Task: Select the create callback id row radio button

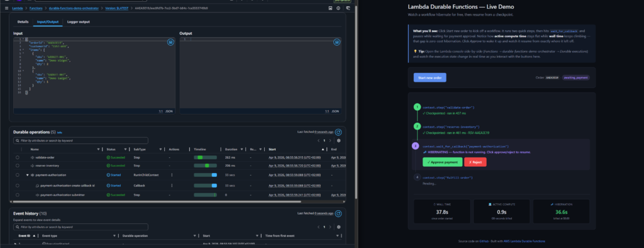Action: [x=17, y=186]
